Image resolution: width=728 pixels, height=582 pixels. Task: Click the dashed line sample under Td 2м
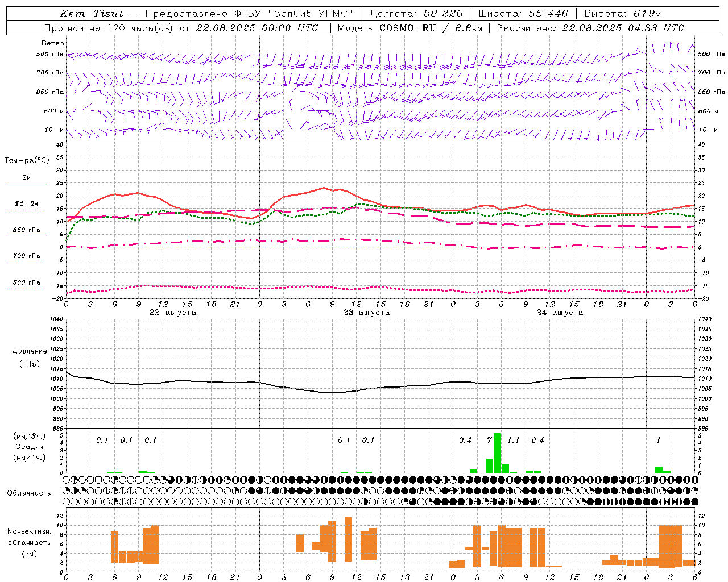[x=26, y=210]
